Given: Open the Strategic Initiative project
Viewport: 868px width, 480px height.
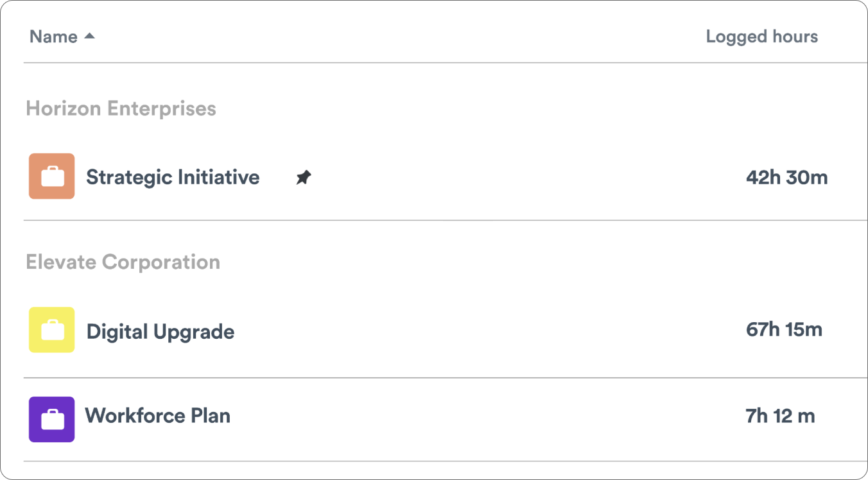Looking at the screenshot, I should pyautogui.click(x=173, y=177).
